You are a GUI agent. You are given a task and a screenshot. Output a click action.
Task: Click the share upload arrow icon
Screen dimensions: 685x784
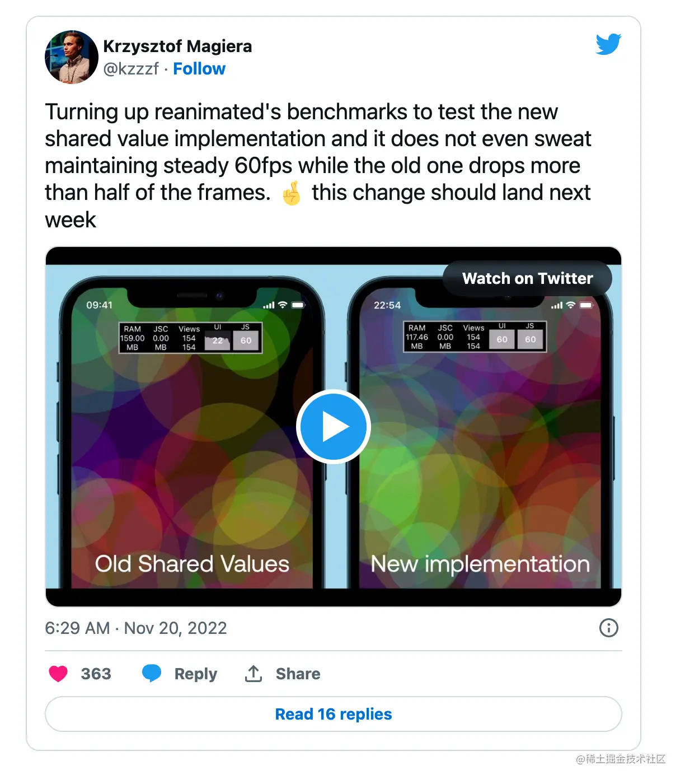pos(254,674)
